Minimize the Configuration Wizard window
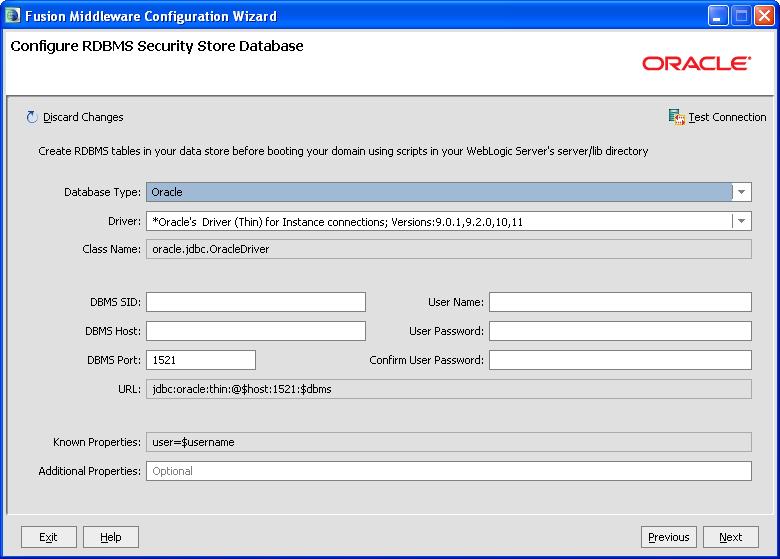Image resolution: width=780 pixels, height=559 pixels. (718, 16)
